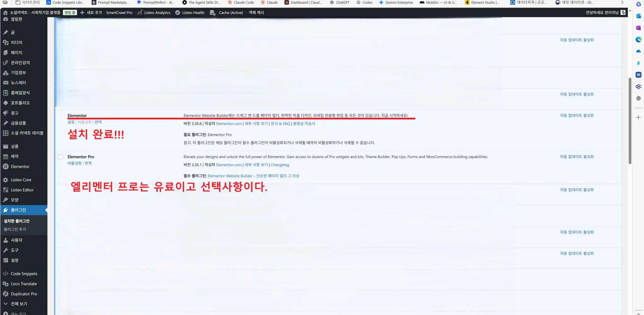Enable auto-update for Elementor row

coord(577,116)
